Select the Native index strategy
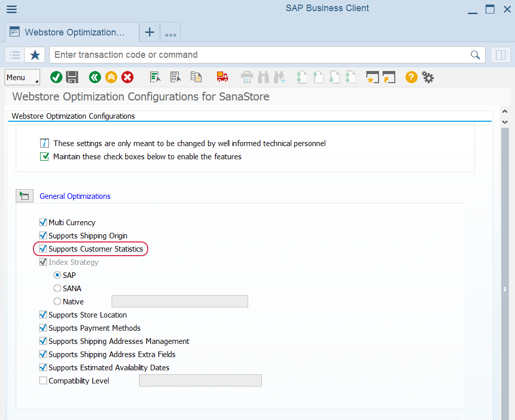 point(57,301)
